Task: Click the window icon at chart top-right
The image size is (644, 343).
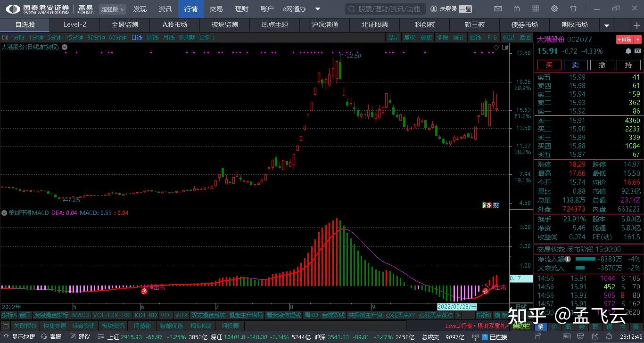Action: point(505,47)
